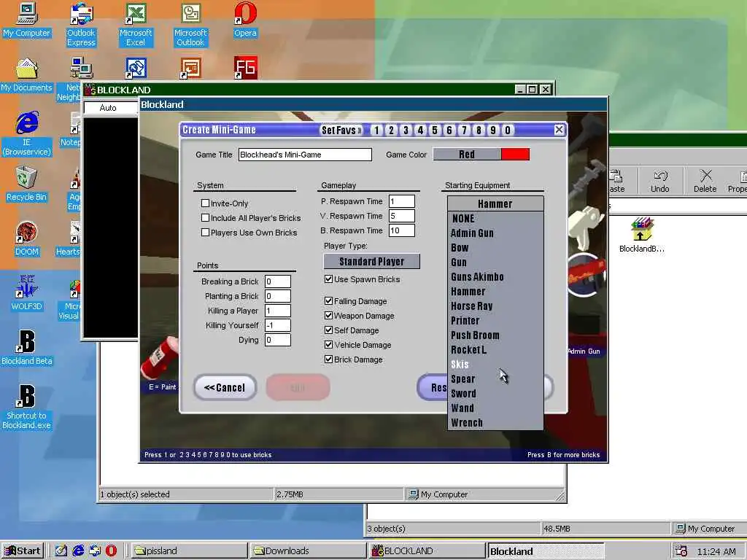The width and height of the screenshot is (747, 560).
Task: Choose Bow from the equipment list
Action: coord(495,248)
